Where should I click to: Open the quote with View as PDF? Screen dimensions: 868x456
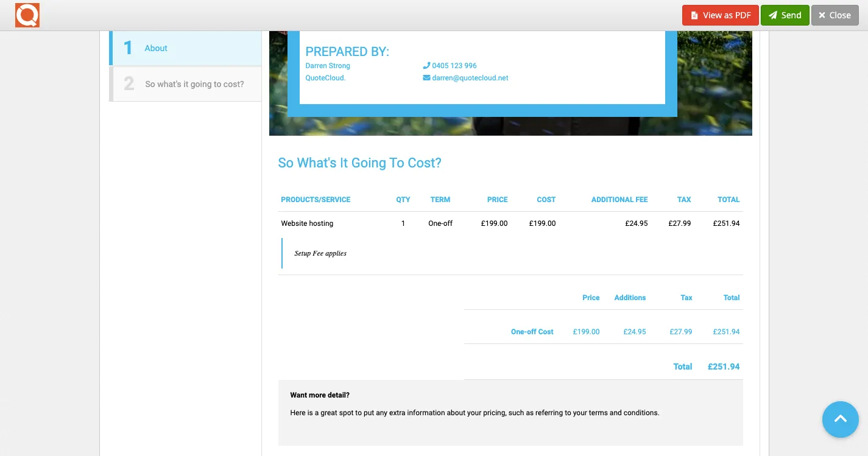(720, 15)
